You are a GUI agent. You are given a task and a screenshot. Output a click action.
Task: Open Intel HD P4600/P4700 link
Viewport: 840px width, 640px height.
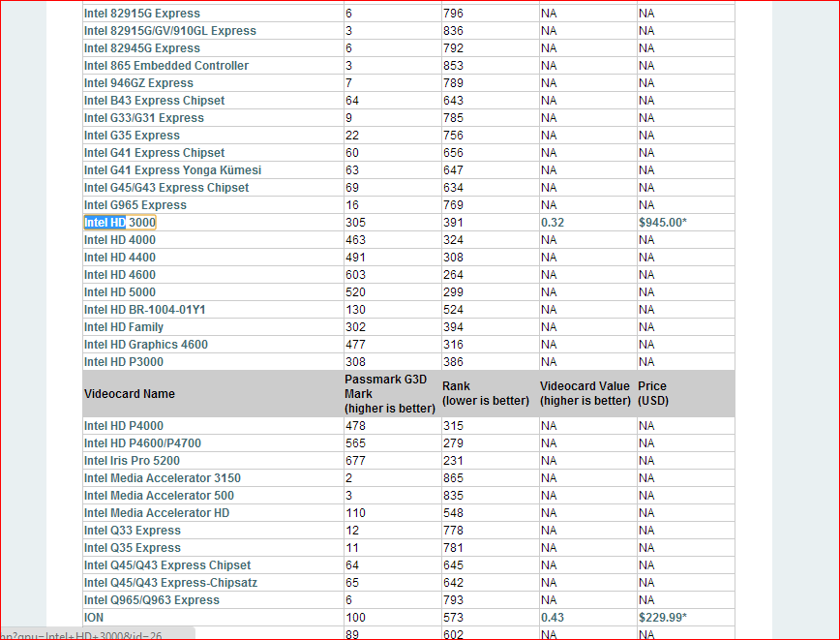pos(142,443)
